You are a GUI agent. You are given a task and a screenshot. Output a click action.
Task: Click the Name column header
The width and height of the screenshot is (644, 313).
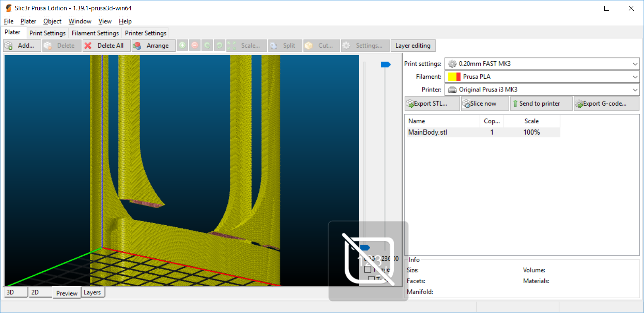click(x=443, y=121)
